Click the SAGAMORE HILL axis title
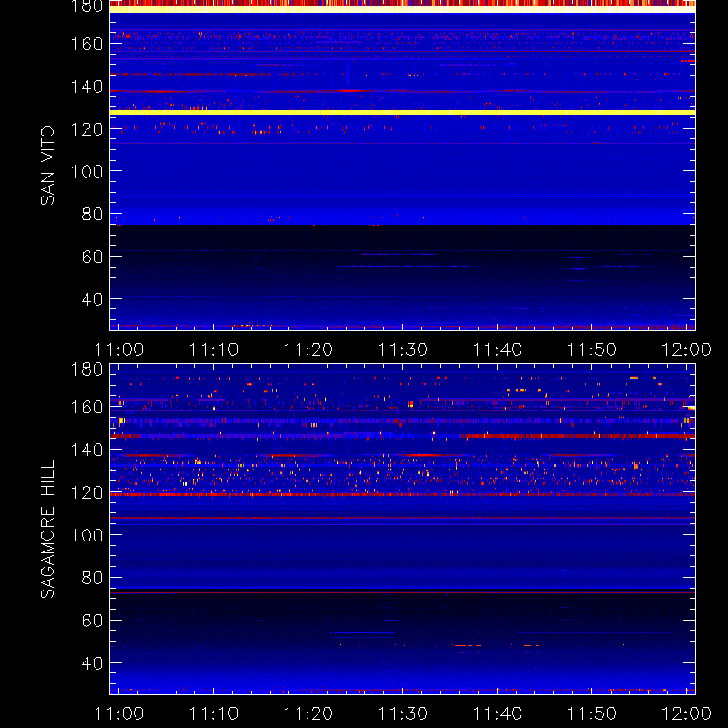 click(x=47, y=530)
